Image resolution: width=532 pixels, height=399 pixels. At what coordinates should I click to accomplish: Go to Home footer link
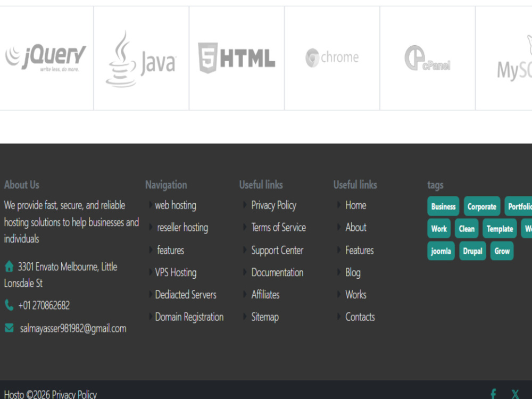pos(355,205)
